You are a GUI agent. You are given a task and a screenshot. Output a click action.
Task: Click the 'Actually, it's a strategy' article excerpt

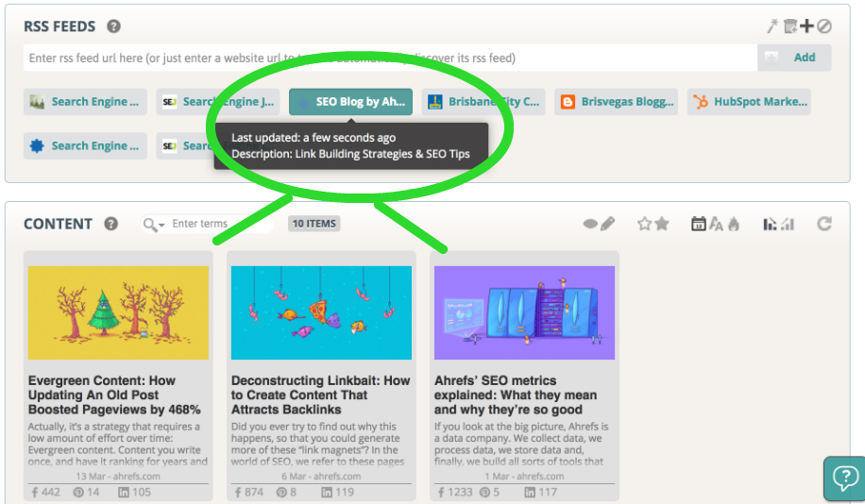click(118, 444)
